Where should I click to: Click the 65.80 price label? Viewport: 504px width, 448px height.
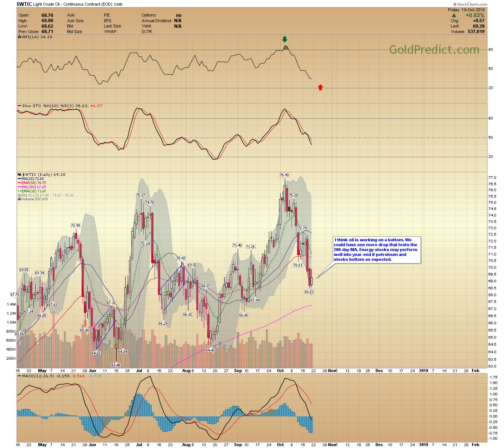(85, 330)
